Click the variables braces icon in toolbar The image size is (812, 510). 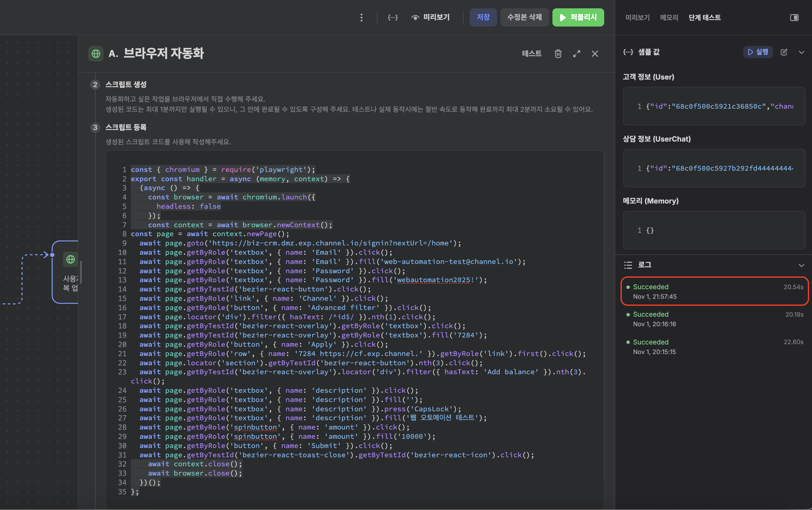point(393,18)
